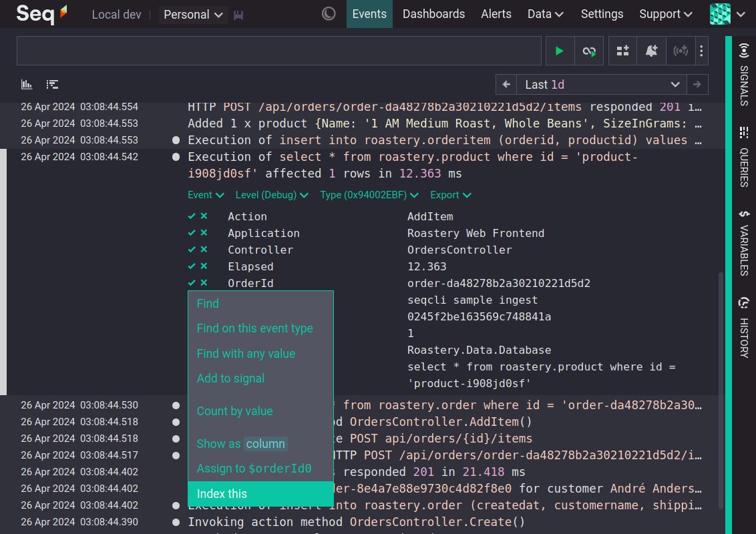Image resolution: width=756 pixels, height=534 pixels.
Task: Run the query with the green play button
Action: pyautogui.click(x=559, y=51)
